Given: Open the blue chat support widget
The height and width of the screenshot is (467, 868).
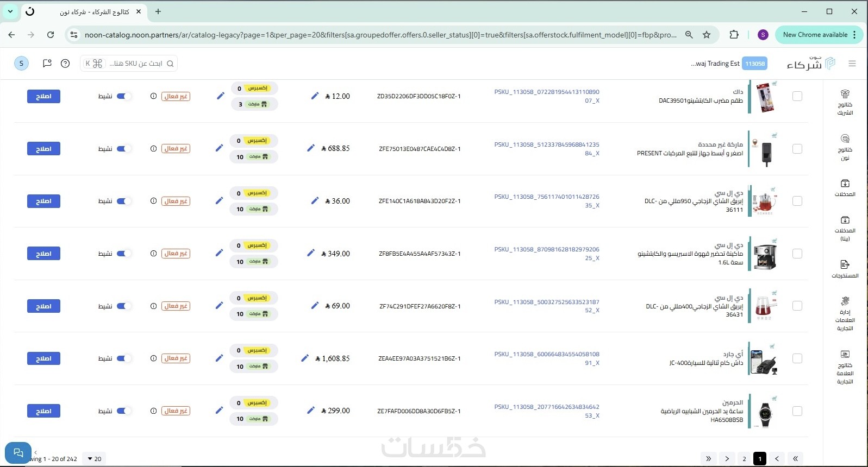Looking at the screenshot, I should point(18,452).
